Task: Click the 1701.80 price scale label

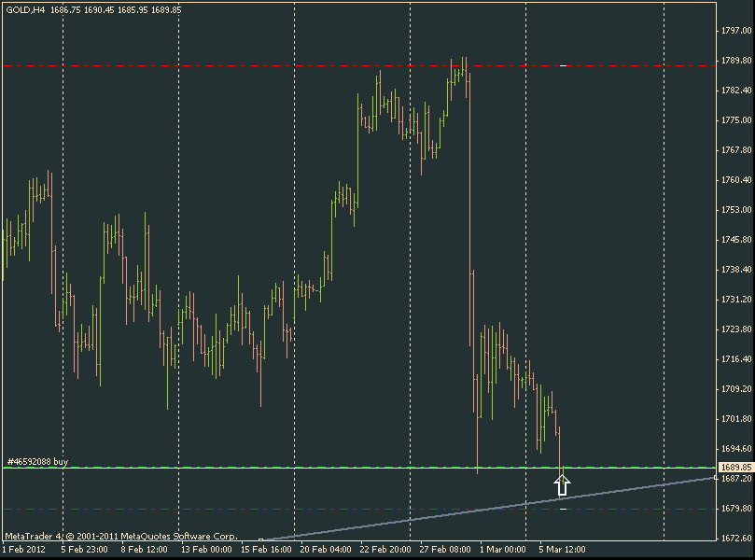Action: (x=736, y=418)
